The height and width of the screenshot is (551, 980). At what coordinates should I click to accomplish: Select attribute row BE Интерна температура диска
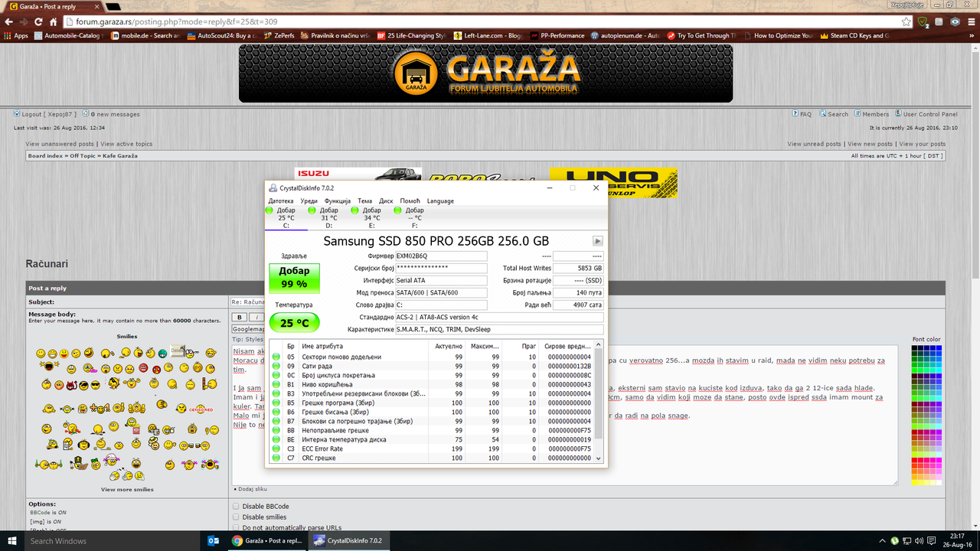(431, 439)
